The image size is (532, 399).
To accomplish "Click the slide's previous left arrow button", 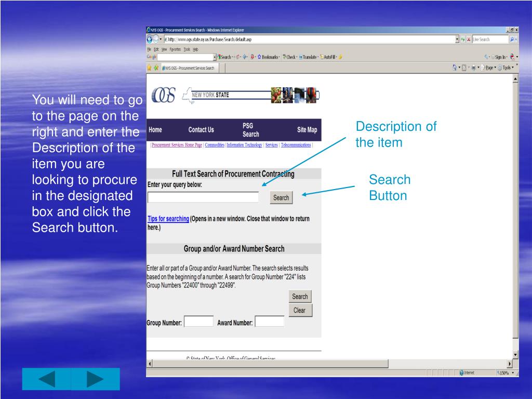I will (x=47, y=379).
